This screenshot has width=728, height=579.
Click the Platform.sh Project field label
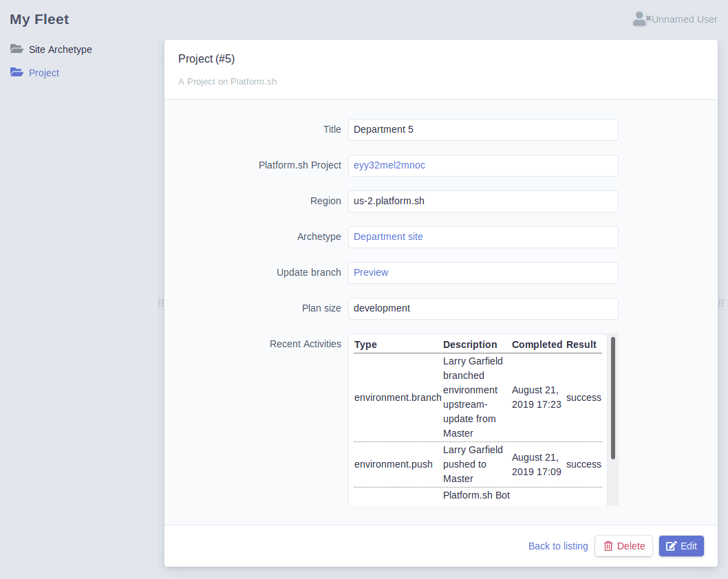tap(300, 166)
